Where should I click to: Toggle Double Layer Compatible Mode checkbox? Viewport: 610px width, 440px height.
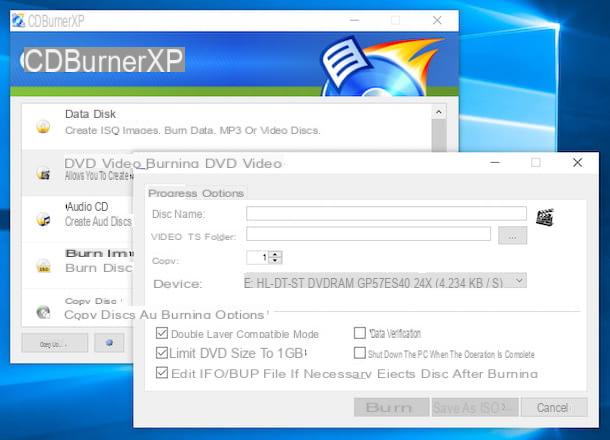coord(161,333)
